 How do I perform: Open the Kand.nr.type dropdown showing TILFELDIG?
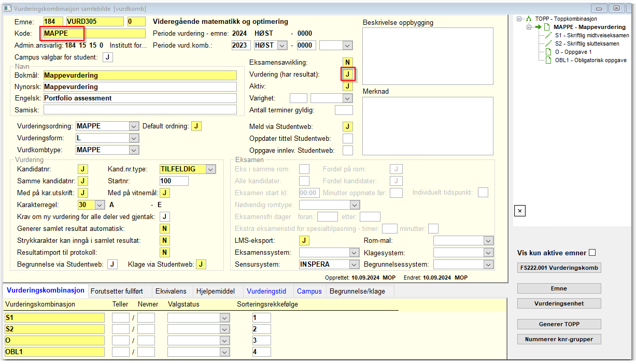210,169
